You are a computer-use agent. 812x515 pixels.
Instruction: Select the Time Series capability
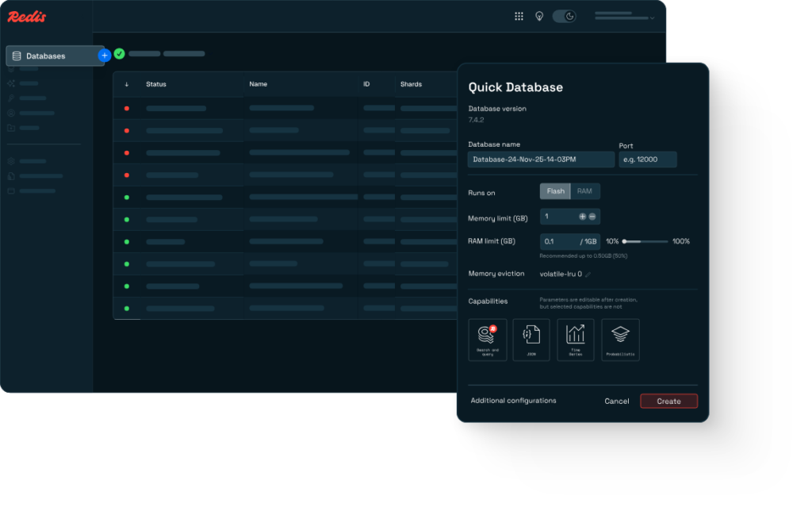coord(576,340)
